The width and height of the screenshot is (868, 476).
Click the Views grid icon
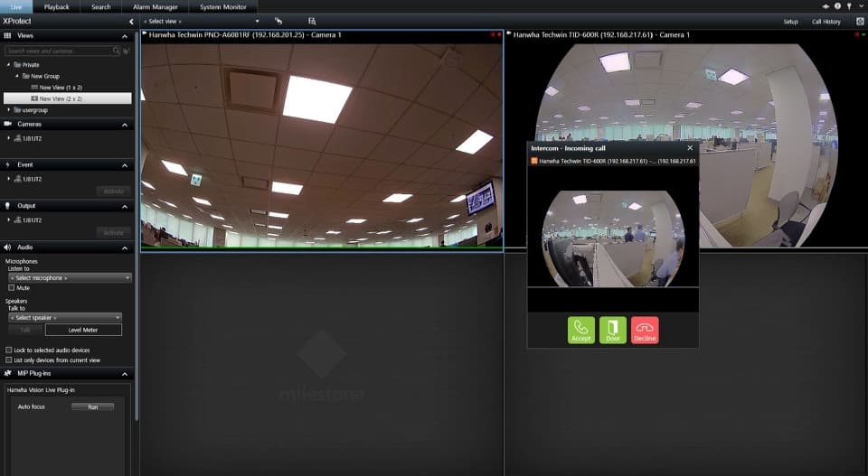8,35
